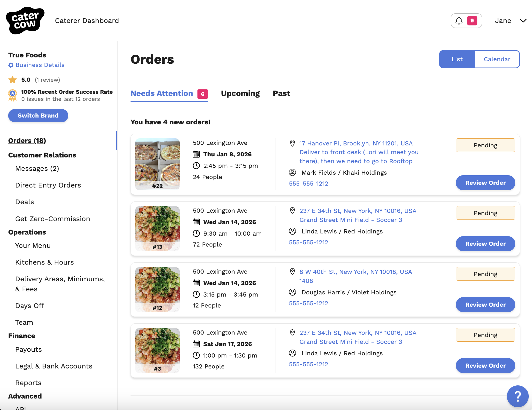
Task: Select the List view toggle
Action: coord(457,59)
